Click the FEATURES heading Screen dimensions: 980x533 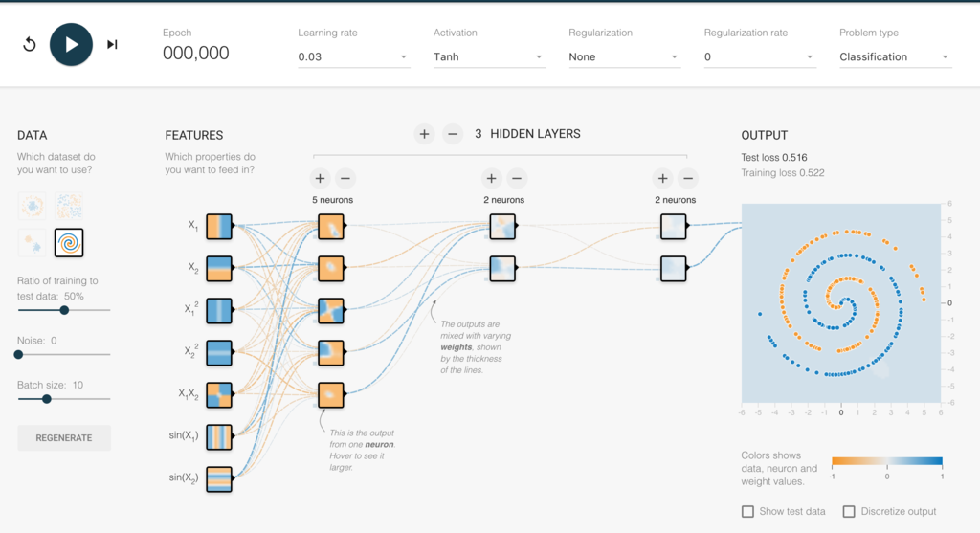pyautogui.click(x=193, y=136)
